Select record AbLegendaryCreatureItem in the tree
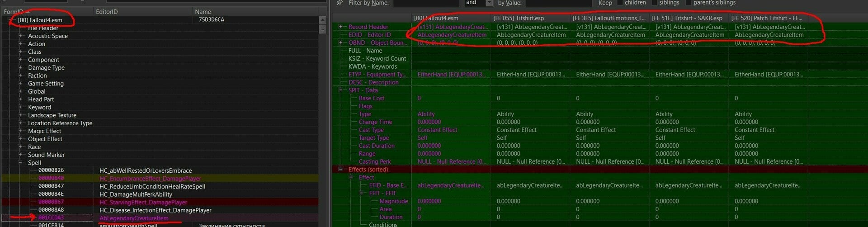 coord(134,218)
